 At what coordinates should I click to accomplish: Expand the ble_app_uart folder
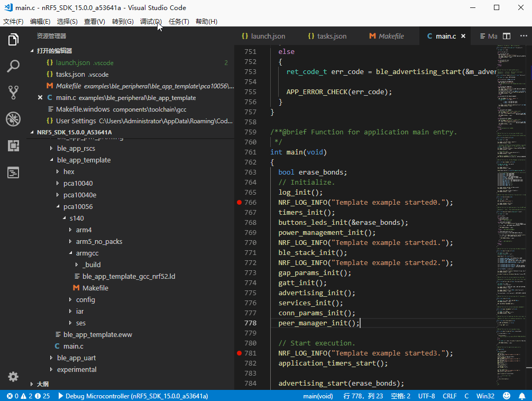click(51, 358)
